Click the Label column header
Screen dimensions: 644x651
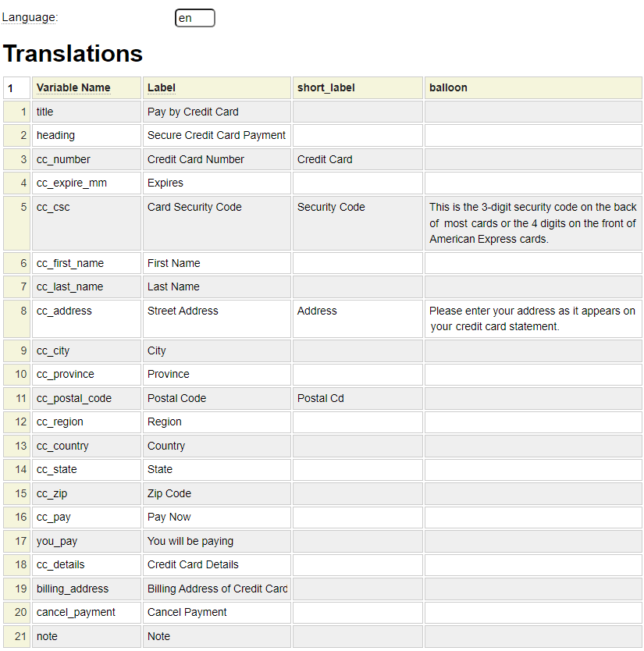(162, 87)
